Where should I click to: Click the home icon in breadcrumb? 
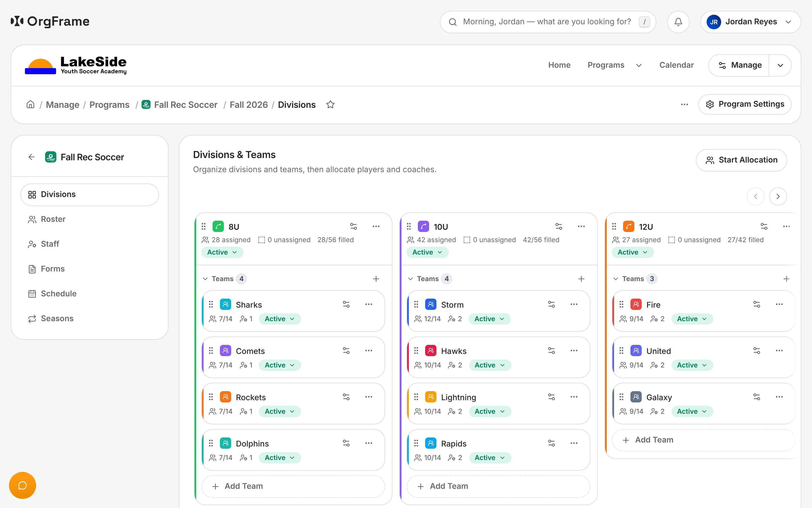coord(30,104)
